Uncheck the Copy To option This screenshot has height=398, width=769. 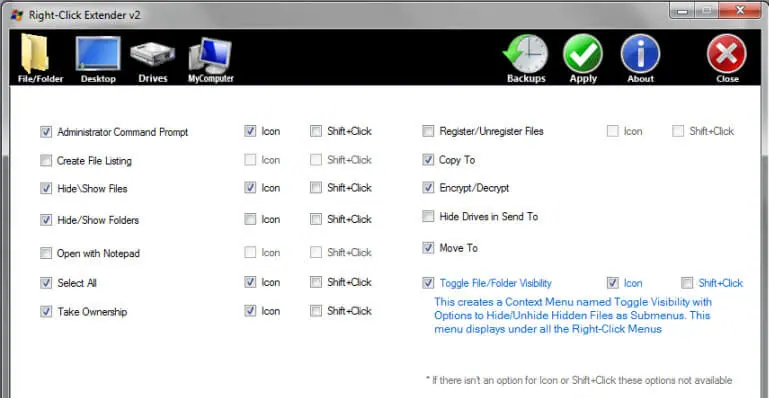(x=428, y=160)
